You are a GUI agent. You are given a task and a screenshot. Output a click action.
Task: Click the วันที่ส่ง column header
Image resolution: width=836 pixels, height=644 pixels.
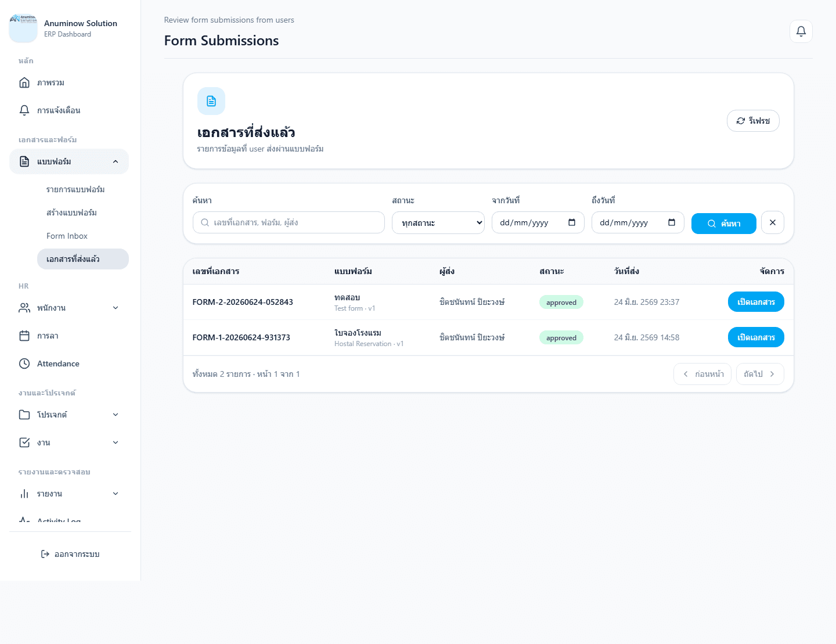point(626,271)
